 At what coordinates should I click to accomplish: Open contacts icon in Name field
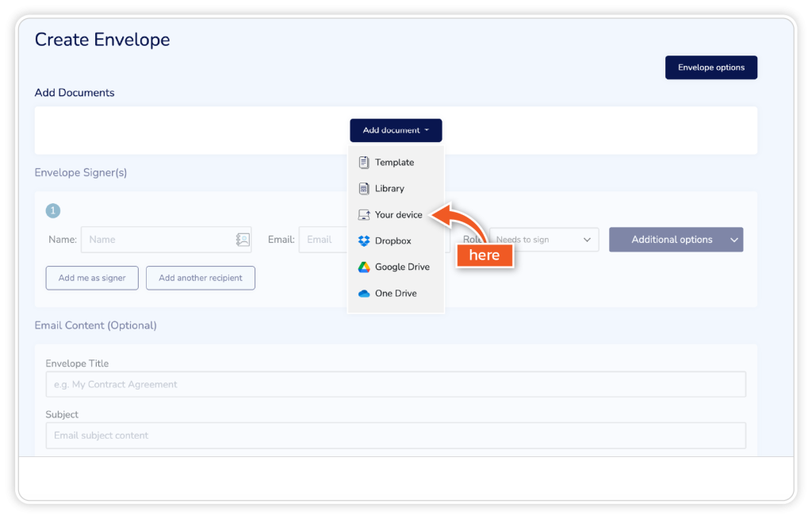(x=243, y=240)
